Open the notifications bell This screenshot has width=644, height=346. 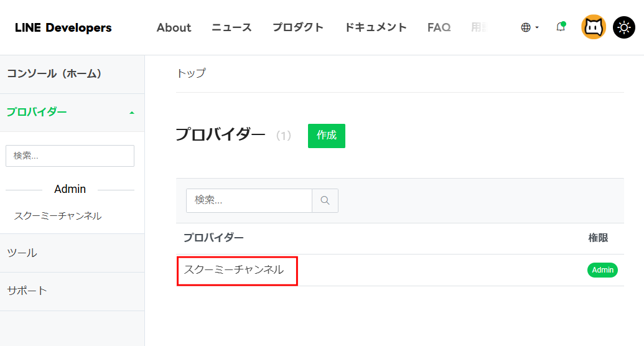pos(561,27)
